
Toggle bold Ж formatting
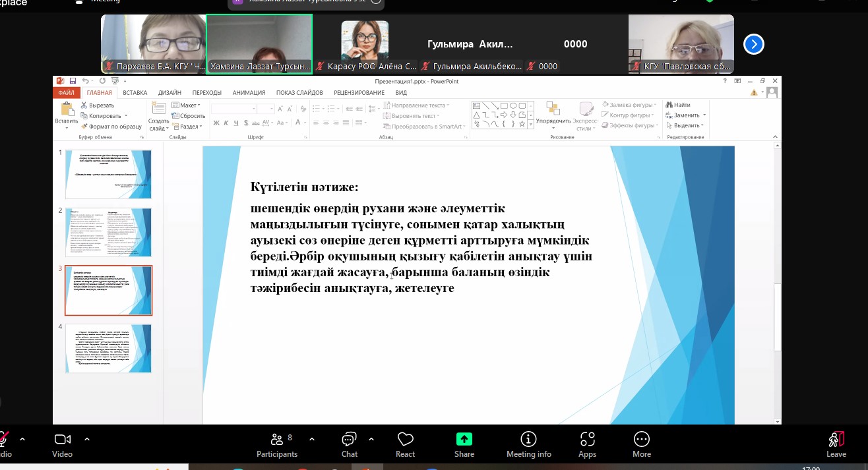tap(216, 123)
